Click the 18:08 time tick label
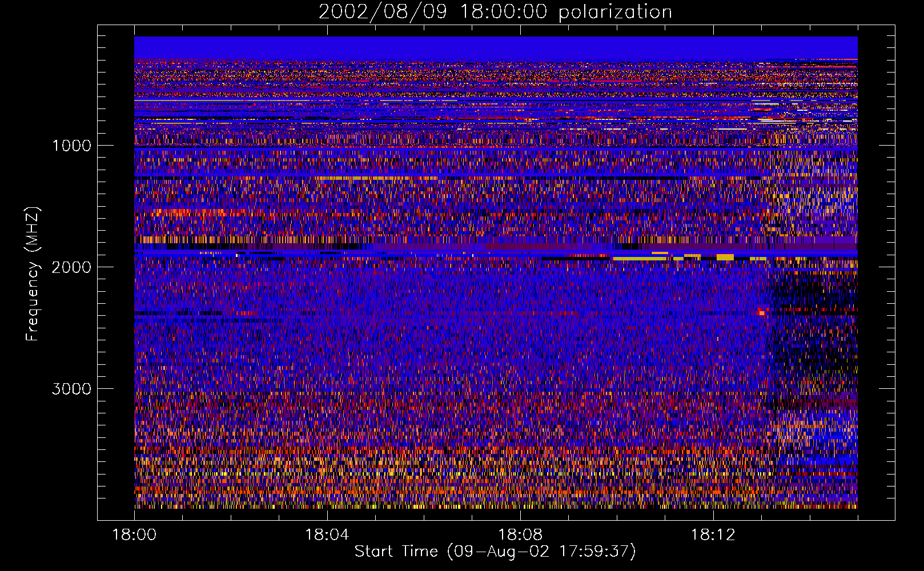 coord(520,535)
